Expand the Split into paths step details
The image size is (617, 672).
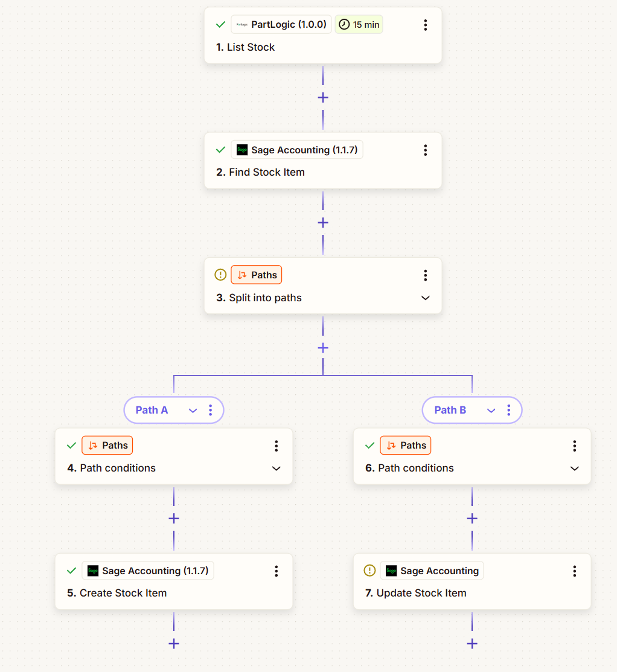coord(425,298)
